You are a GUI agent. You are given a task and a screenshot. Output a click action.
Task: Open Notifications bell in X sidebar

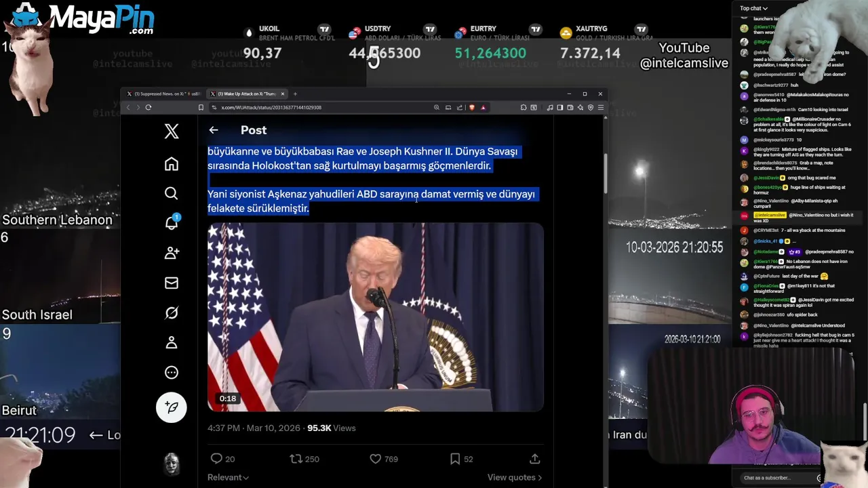[x=172, y=223]
